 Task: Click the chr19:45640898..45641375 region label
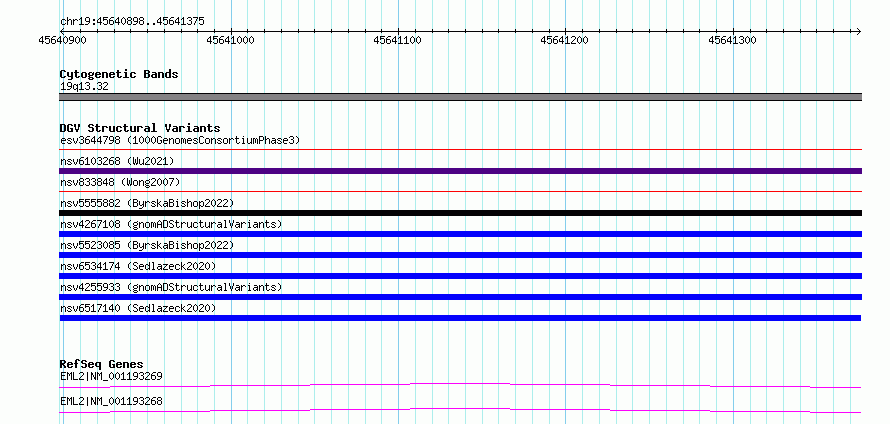[x=132, y=22]
